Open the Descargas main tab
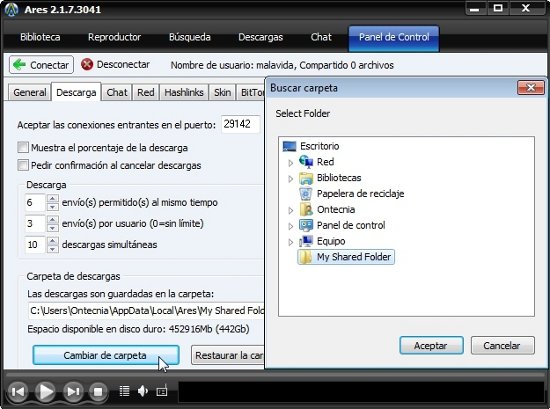Image resolution: width=550 pixels, height=409 pixels. pyautogui.click(x=261, y=37)
